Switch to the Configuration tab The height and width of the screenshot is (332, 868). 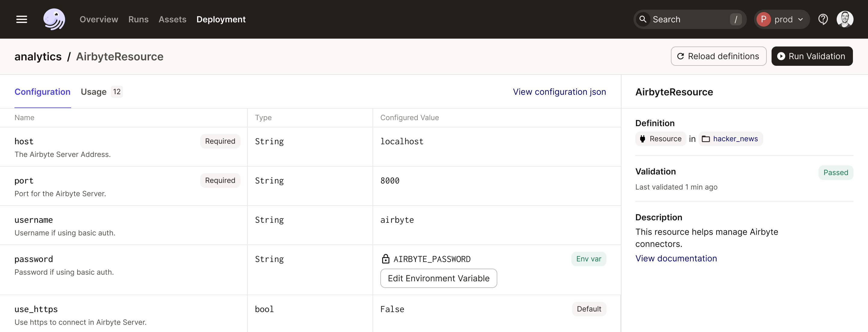coord(42,92)
